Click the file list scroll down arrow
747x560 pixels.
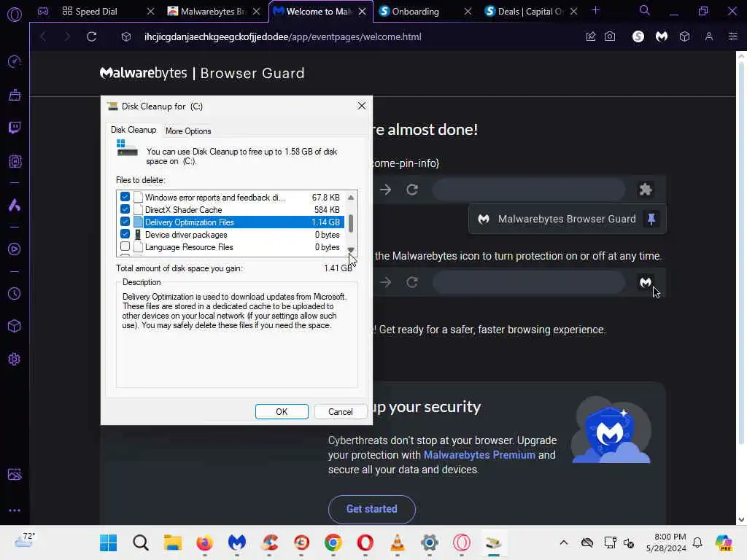point(351,249)
